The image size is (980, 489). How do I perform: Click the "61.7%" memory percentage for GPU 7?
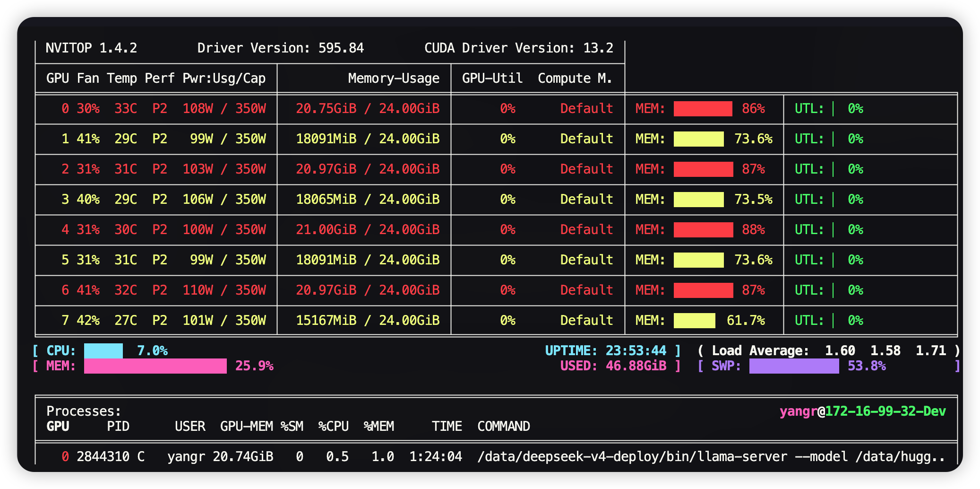pyautogui.click(x=746, y=320)
